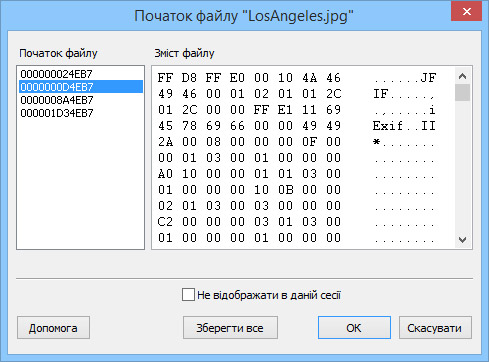Select highlighted entry 0000000D4EB7
The image size is (489, 362).
81,87
